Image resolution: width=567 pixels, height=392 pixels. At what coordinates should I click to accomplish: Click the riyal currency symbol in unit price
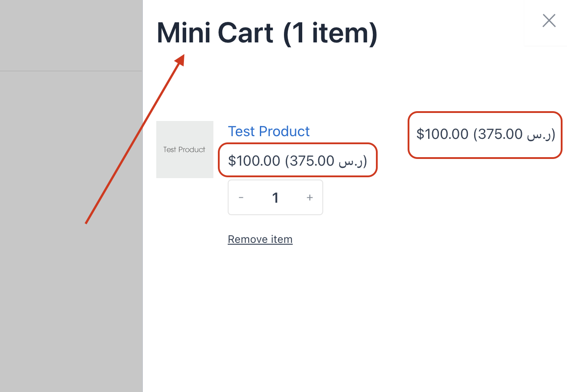tap(352, 161)
